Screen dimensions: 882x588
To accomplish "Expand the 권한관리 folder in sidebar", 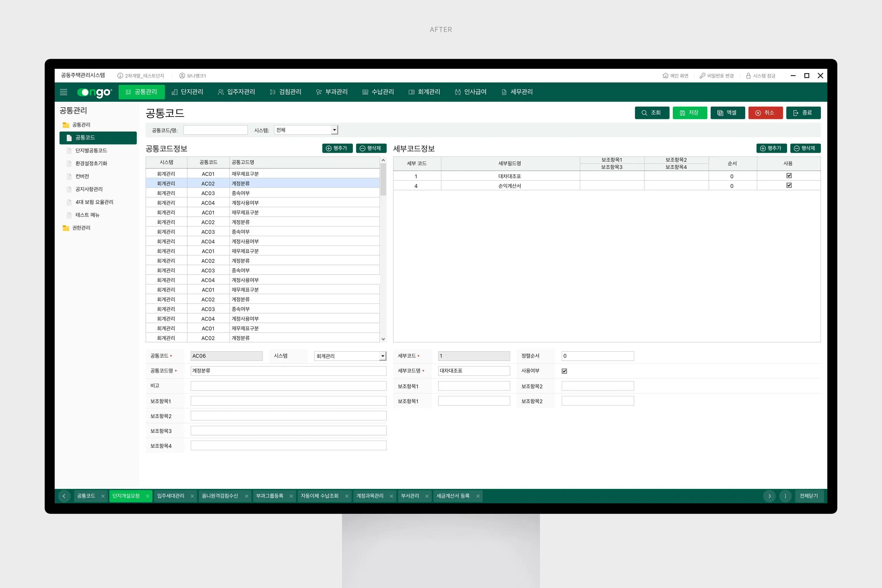I will tap(81, 228).
